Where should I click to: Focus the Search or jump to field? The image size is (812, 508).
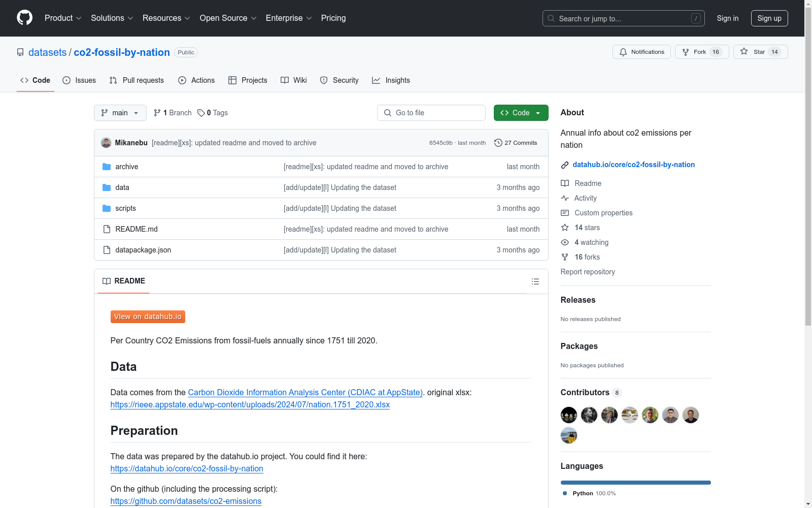(x=624, y=18)
